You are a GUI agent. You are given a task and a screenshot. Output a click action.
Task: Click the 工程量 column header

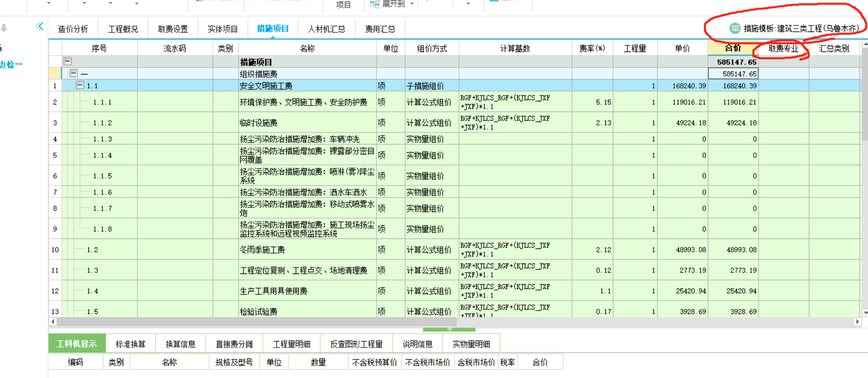(635, 48)
